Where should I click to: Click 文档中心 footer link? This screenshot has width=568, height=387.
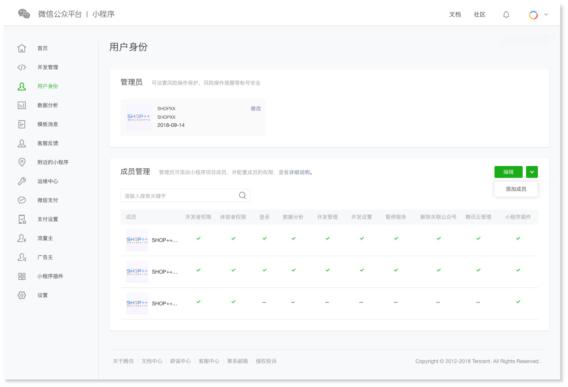tap(152, 361)
